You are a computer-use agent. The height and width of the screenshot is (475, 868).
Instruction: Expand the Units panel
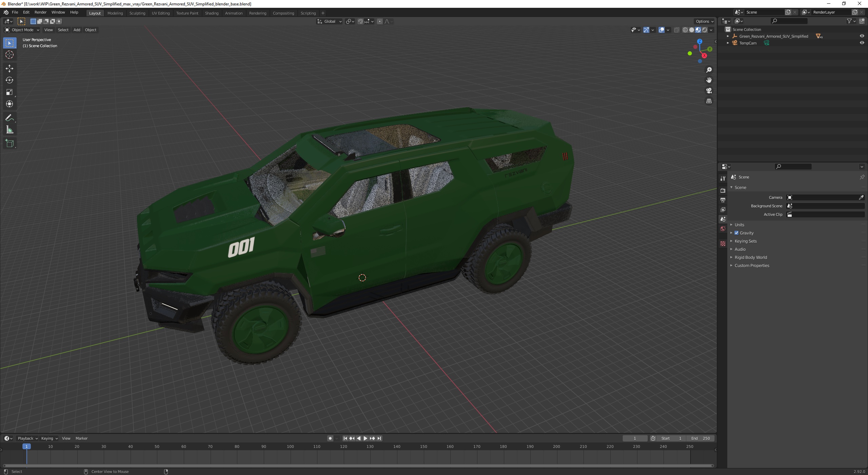tap(739, 225)
